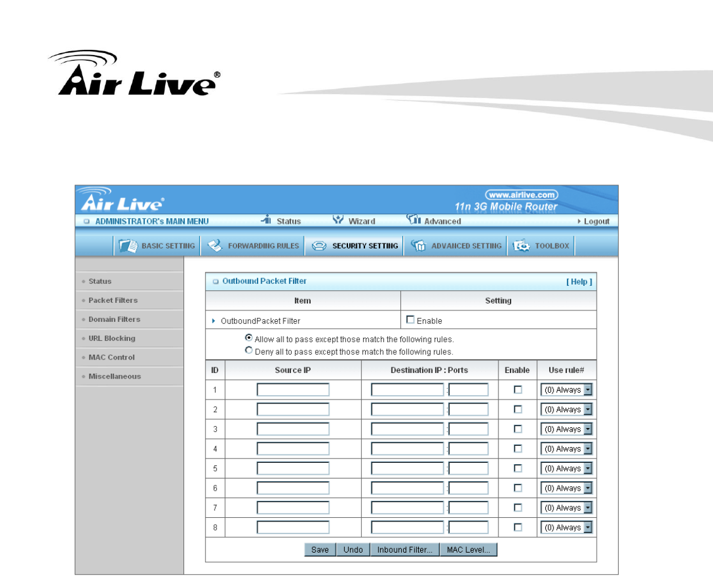Click the Save button
Viewport: 713px width, 588px height.
click(319, 549)
